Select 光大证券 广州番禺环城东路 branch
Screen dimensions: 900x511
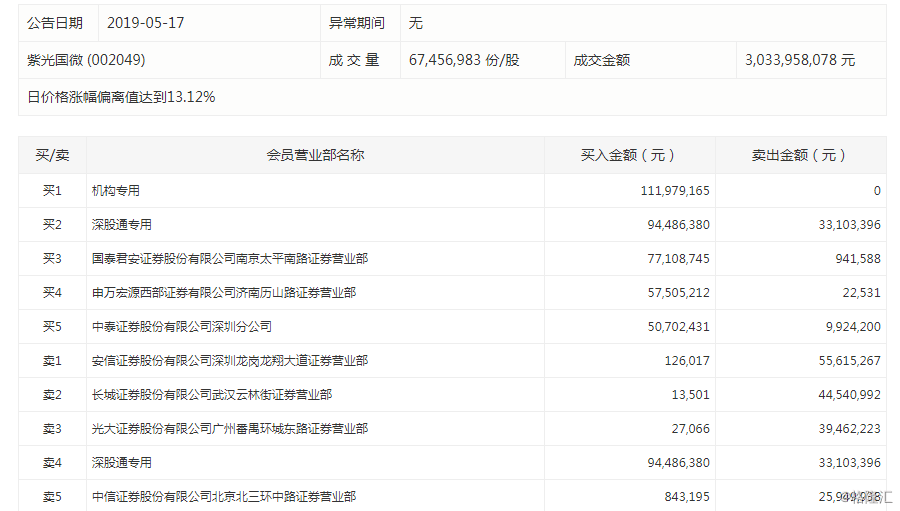coord(230,429)
